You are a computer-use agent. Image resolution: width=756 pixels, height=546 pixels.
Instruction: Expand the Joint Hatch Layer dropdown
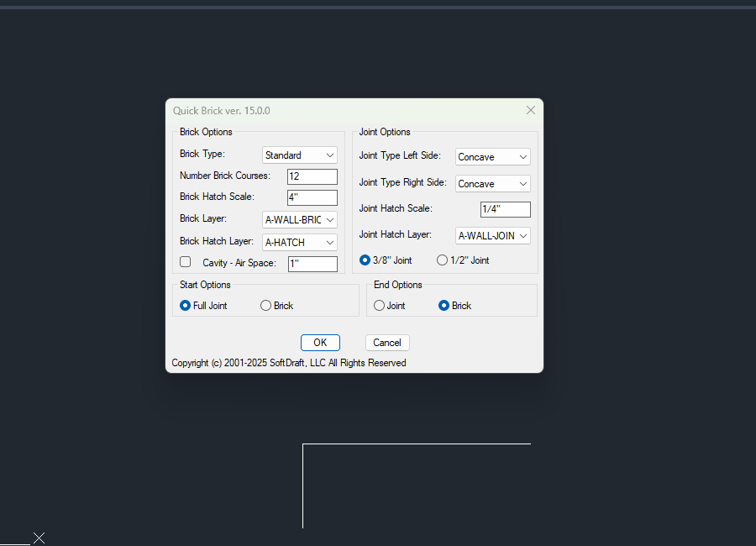pyautogui.click(x=492, y=236)
